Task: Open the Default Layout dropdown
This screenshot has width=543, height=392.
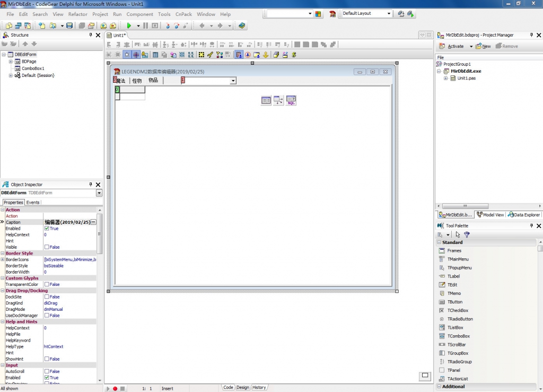Action: click(x=389, y=13)
